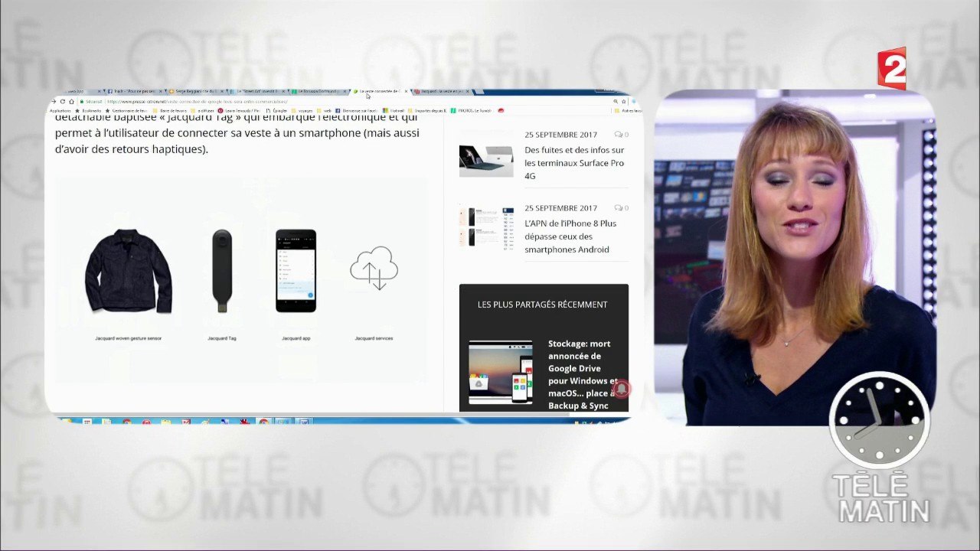Click the Jacquard app smartphone image
The image size is (980, 551).
point(296,270)
